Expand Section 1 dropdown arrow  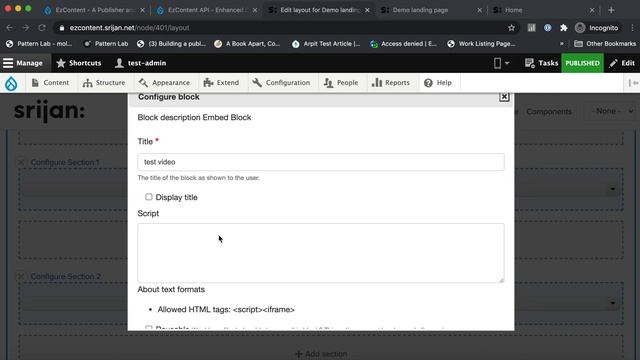point(613,189)
